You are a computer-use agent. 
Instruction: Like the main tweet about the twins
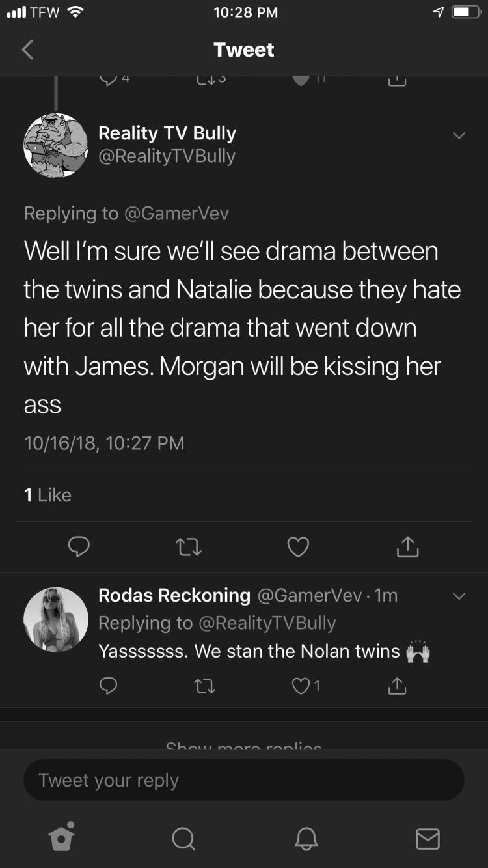(x=298, y=547)
